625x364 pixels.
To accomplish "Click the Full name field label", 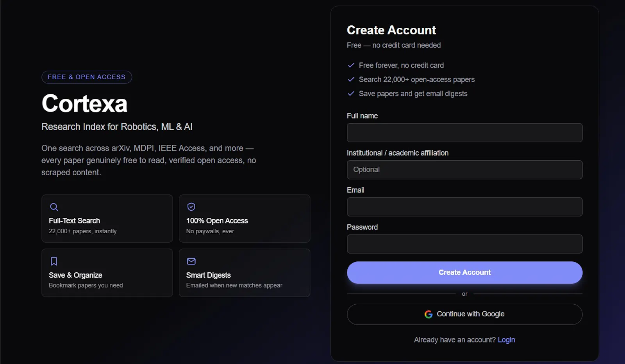I will pos(362,116).
